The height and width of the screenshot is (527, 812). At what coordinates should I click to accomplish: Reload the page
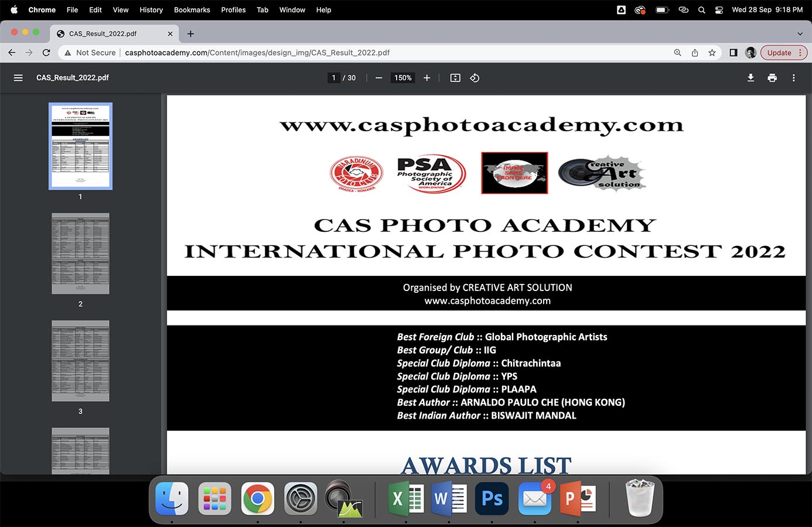tap(46, 53)
